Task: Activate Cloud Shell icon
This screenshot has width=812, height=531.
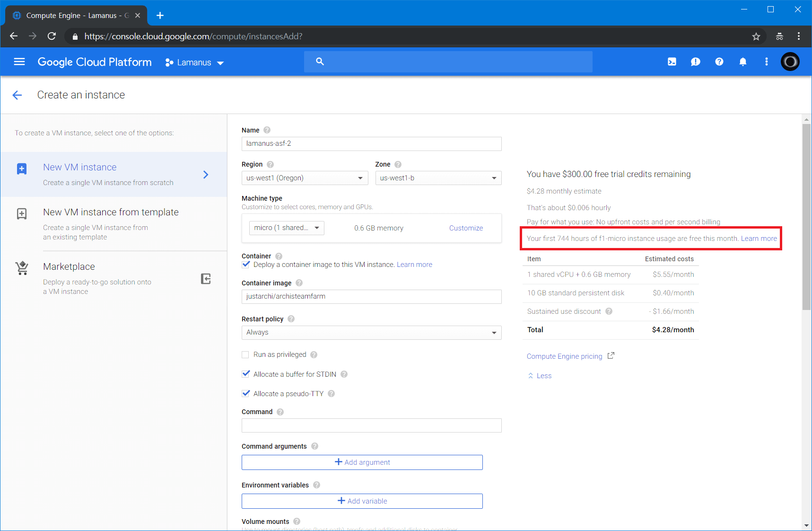Action: [672, 62]
